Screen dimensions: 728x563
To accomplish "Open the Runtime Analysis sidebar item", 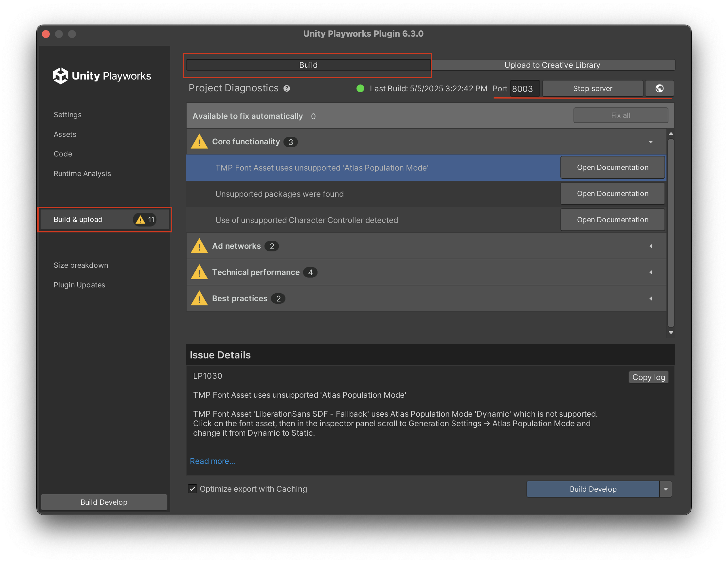I will click(82, 174).
